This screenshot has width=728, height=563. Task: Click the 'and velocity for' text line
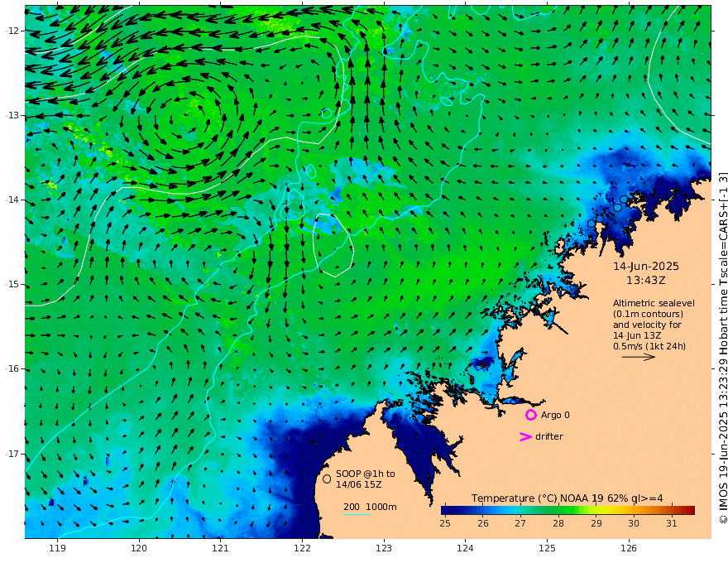point(647,325)
